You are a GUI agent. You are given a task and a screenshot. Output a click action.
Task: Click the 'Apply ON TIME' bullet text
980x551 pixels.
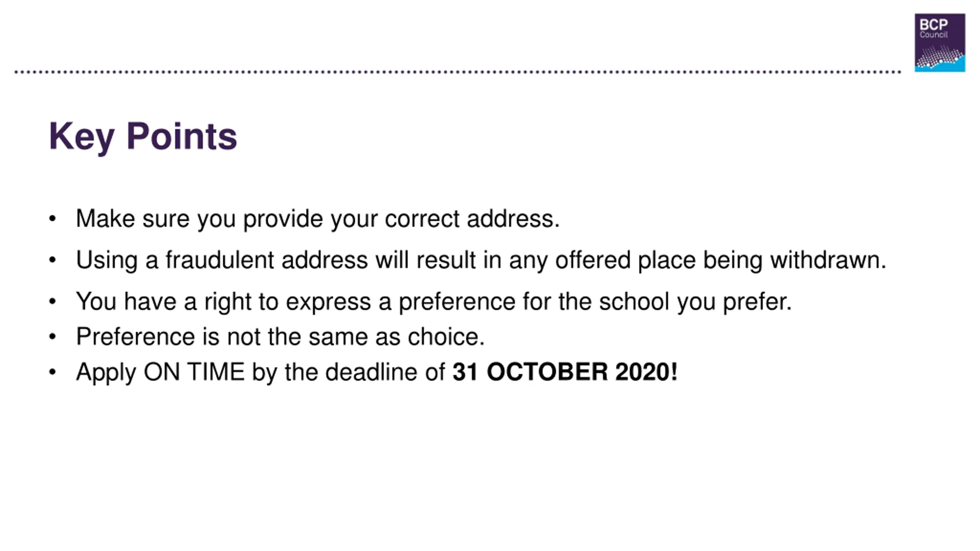[x=377, y=372]
